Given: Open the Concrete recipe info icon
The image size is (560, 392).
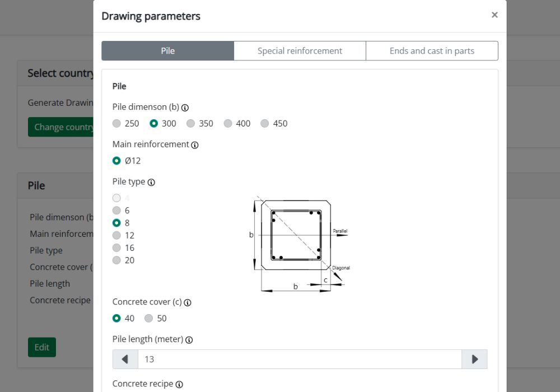Looking at the screenshot, I should click(179, 385).
